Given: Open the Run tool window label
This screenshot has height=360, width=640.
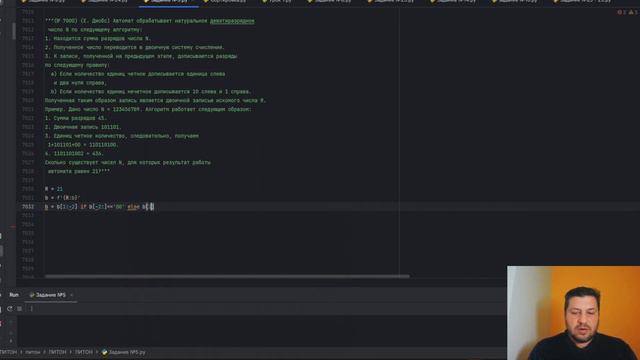Looking at the screenshot, I should 14,295.
